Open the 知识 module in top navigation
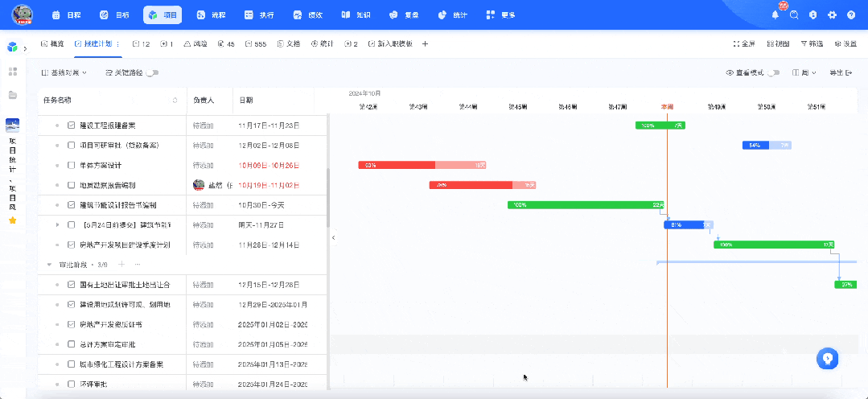 point(356,15)
